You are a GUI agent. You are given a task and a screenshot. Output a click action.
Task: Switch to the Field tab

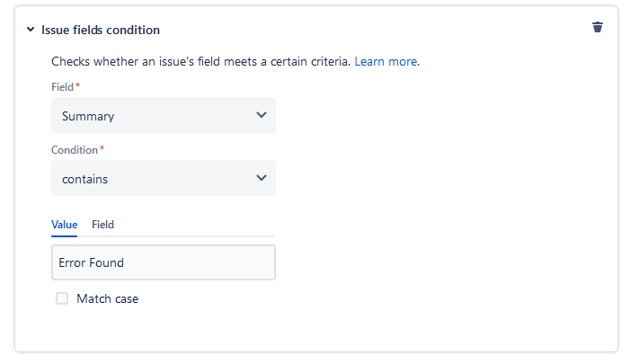(102, 225)
